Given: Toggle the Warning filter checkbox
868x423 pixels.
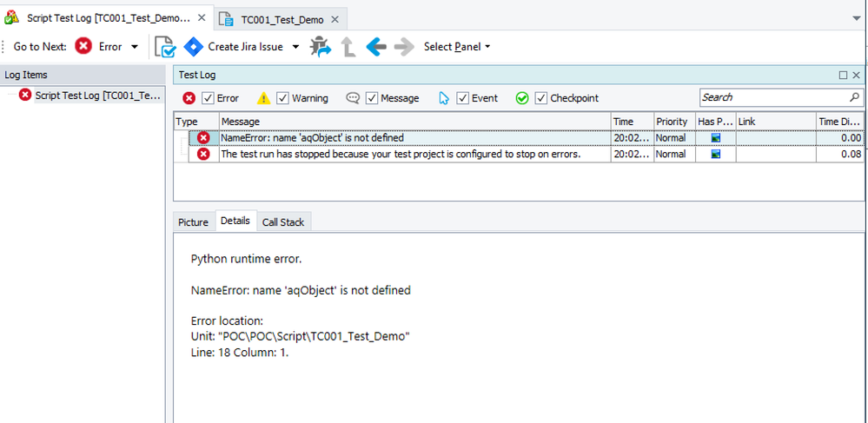Looking at the screenshot, I should point(282,98).
